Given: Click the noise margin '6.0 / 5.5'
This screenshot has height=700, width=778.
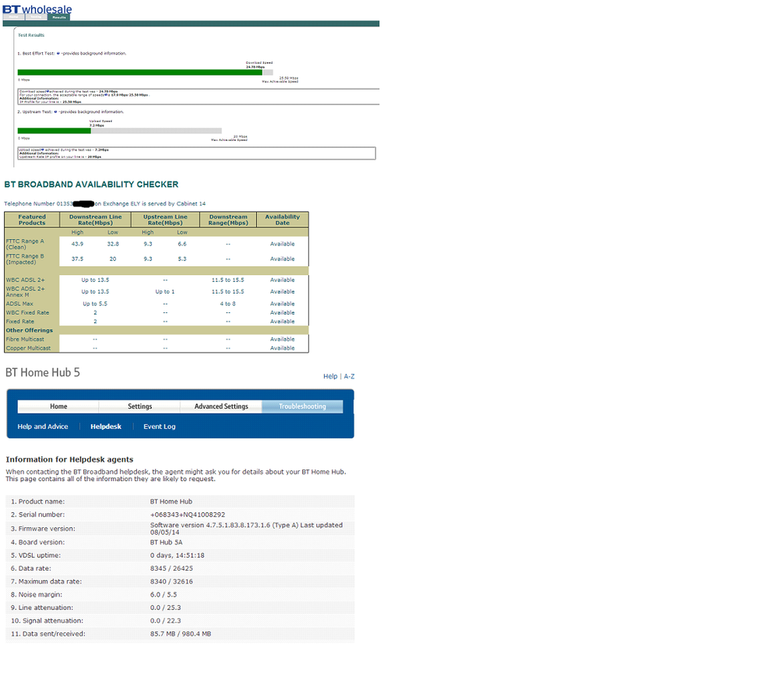Looking at the screenshot, I should [164, 595].
